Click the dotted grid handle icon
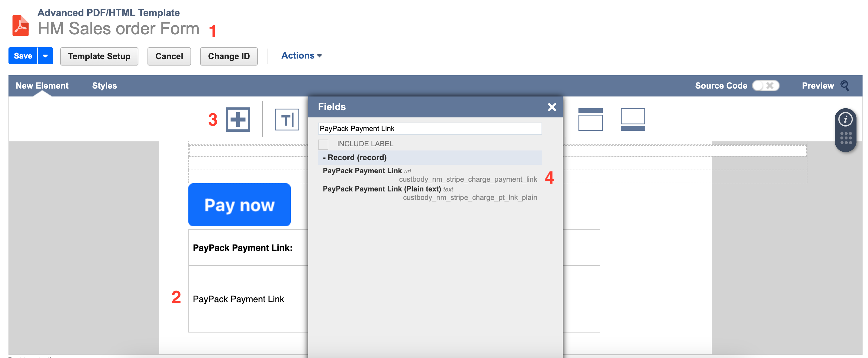Viewport: 868px width, 358px height. [x=845, y=138]
